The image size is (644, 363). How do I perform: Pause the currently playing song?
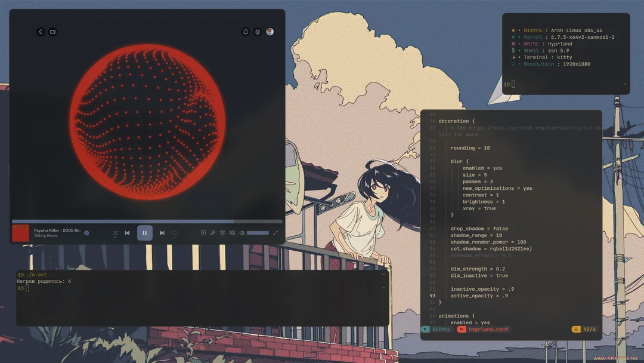click(x=144, y=233)
